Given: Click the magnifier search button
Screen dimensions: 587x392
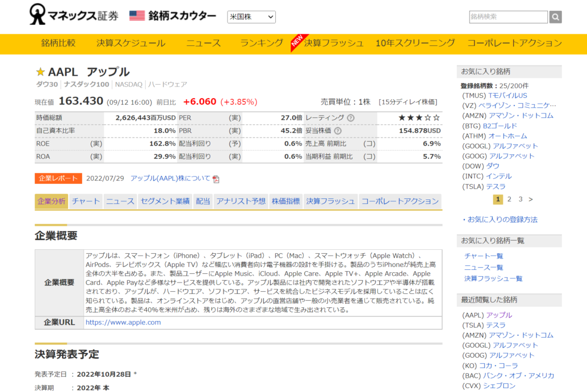Looking at the screenshot, I should tap(555, 17).
